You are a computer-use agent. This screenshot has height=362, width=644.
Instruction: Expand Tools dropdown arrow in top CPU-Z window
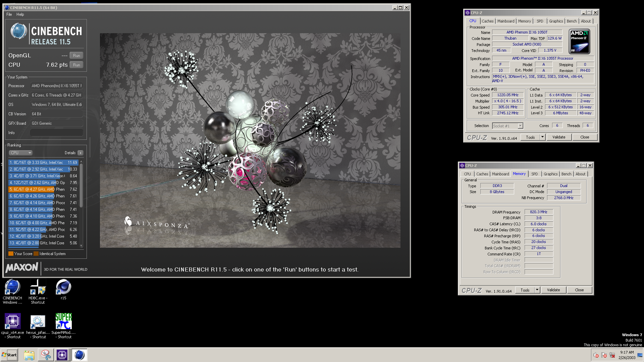point(542,137)
